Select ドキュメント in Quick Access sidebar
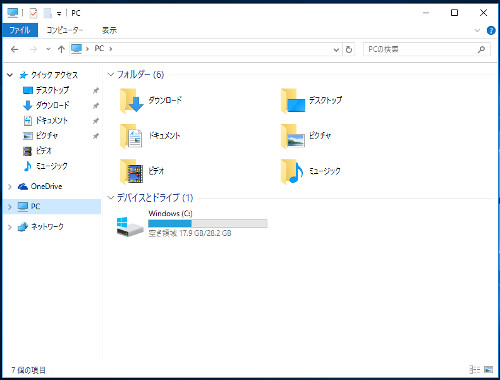 click(x=52, y=120)
